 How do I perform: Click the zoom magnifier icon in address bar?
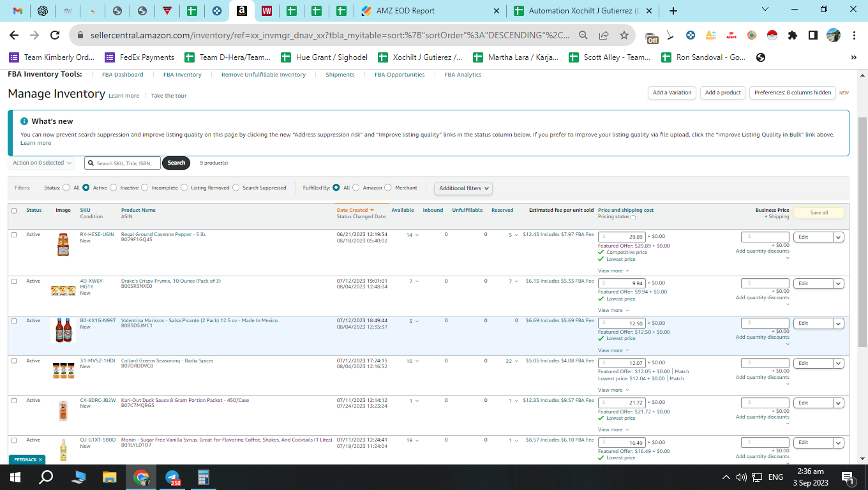pyautogui.click(x=583, y=36)
